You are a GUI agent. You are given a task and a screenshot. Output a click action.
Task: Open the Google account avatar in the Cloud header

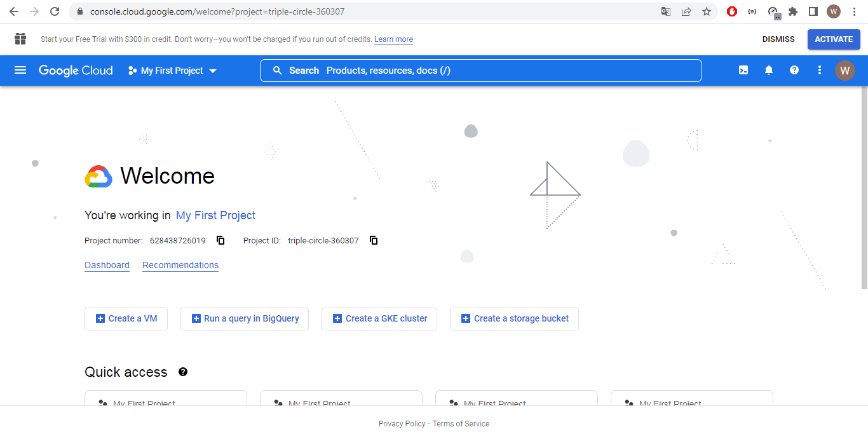coord(845,71)
